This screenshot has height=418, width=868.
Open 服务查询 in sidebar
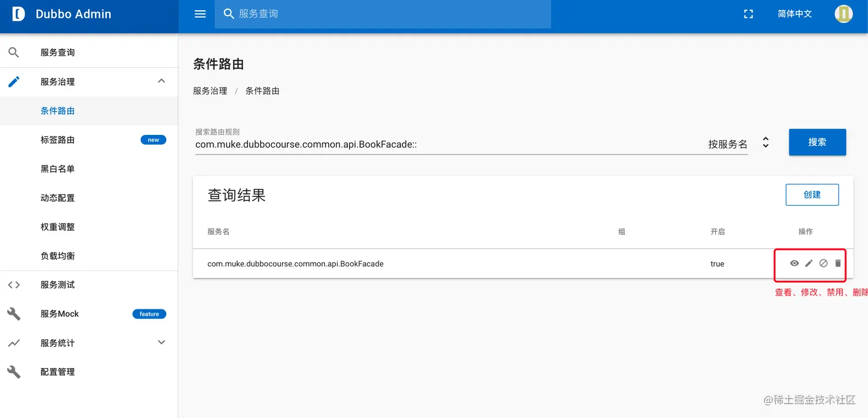(89, 52)
